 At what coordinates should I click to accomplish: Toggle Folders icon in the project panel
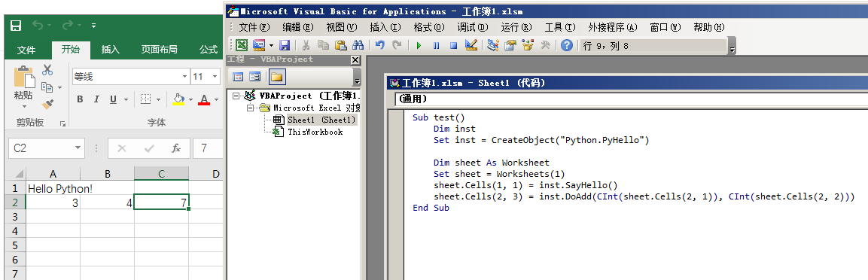pyautogui.click(x=277, y=77)
